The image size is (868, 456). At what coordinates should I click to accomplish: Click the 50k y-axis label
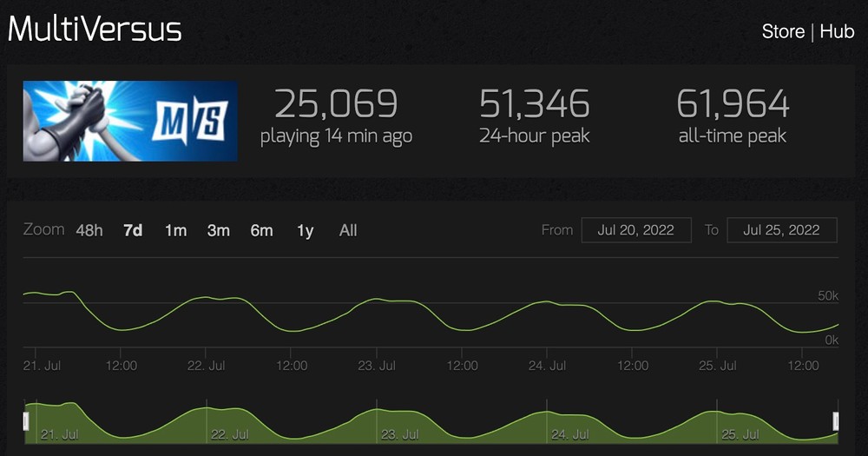click(828, 296)
